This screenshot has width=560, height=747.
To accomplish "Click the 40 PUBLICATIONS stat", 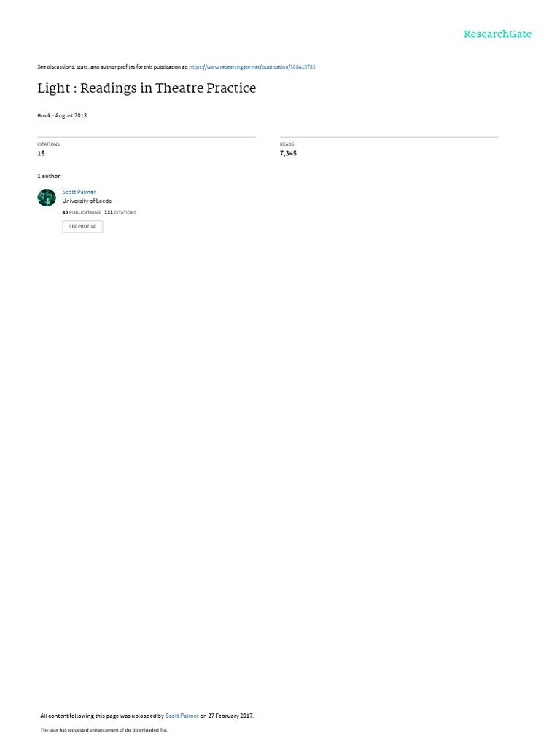I will click(82, 212).
